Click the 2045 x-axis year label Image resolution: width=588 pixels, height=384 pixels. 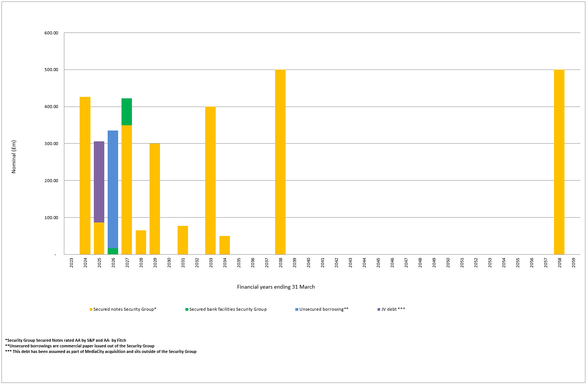[x=378, y=262]
